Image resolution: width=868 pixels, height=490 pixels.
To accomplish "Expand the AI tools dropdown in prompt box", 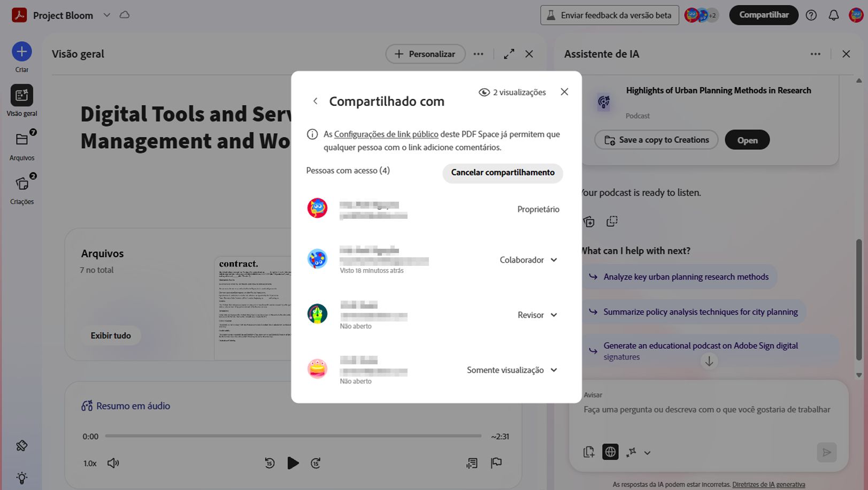I will click(x=647, y=453).
